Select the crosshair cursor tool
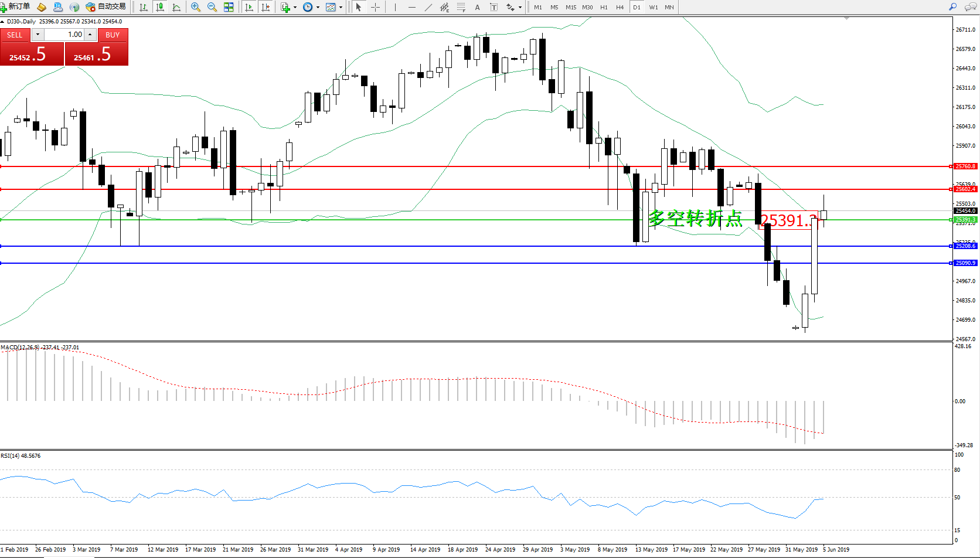 375,7
